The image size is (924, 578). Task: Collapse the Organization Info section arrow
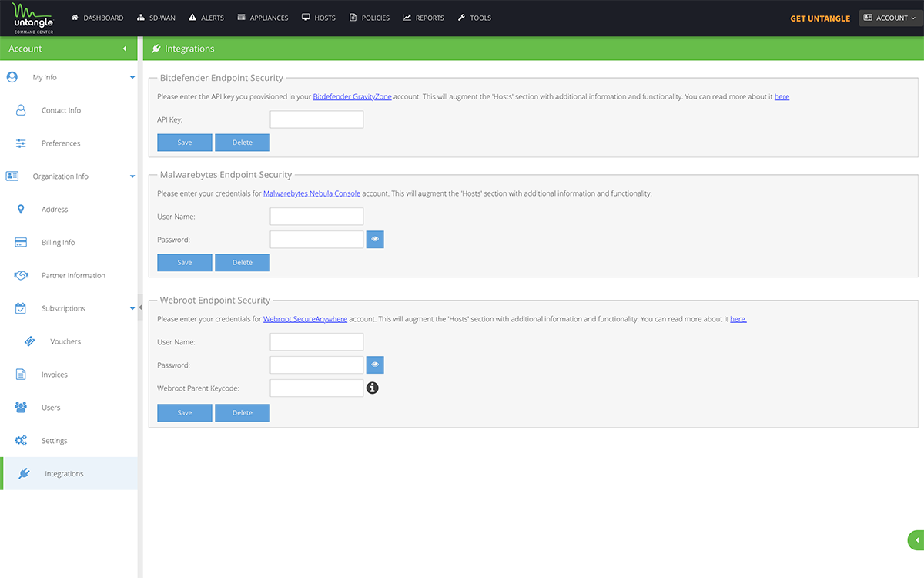[x=132, y=176]
